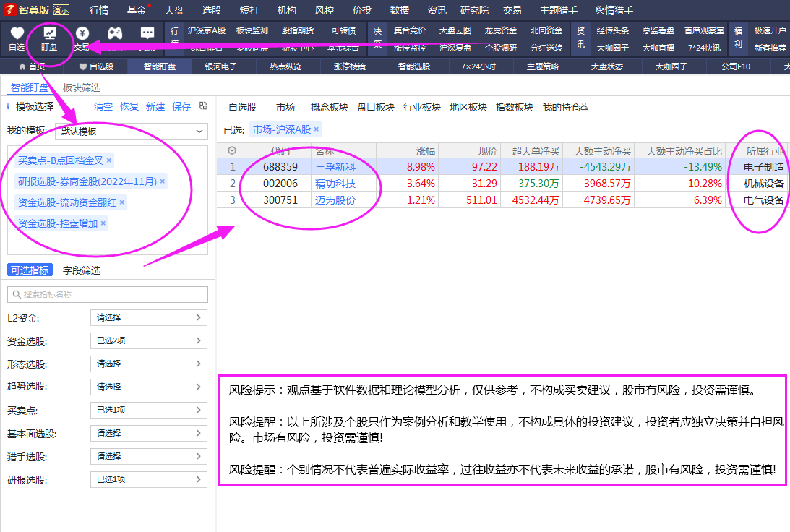Switch to the 公司F10 tab
This screenshot has height=532, width=790.
[736, 66]
